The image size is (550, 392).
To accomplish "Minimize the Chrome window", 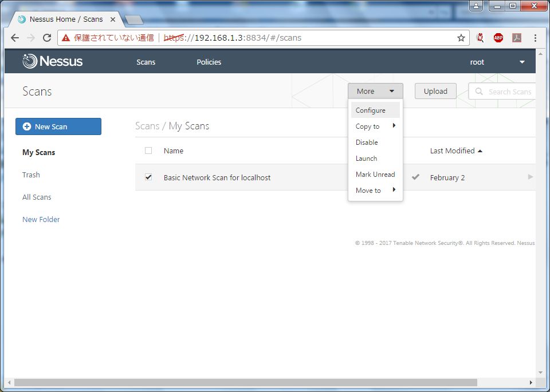I will (497, 6).
